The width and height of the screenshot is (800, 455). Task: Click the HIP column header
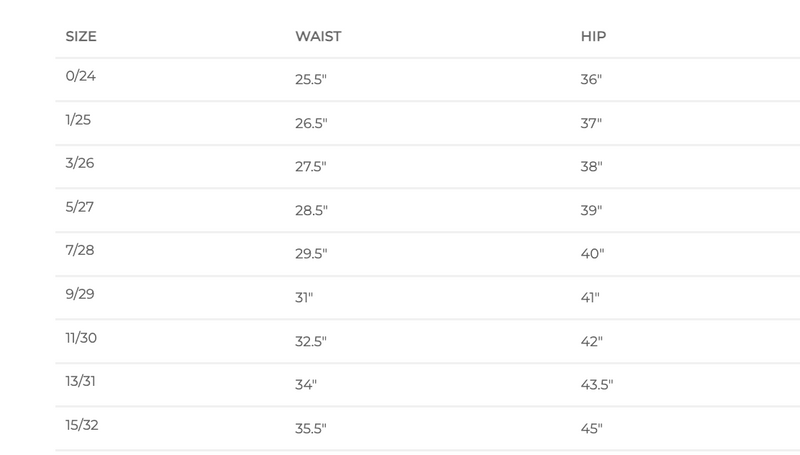(593, 37)
